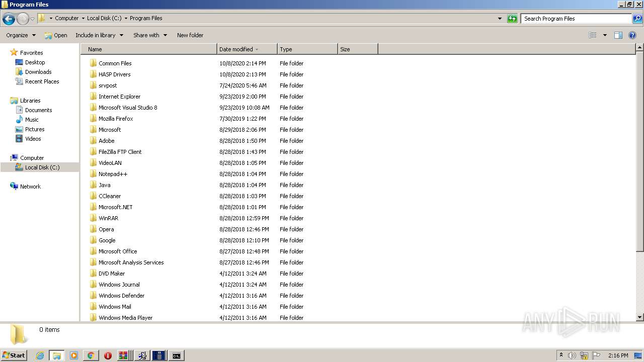Click the CCleaner folder icon

(94, 196)
